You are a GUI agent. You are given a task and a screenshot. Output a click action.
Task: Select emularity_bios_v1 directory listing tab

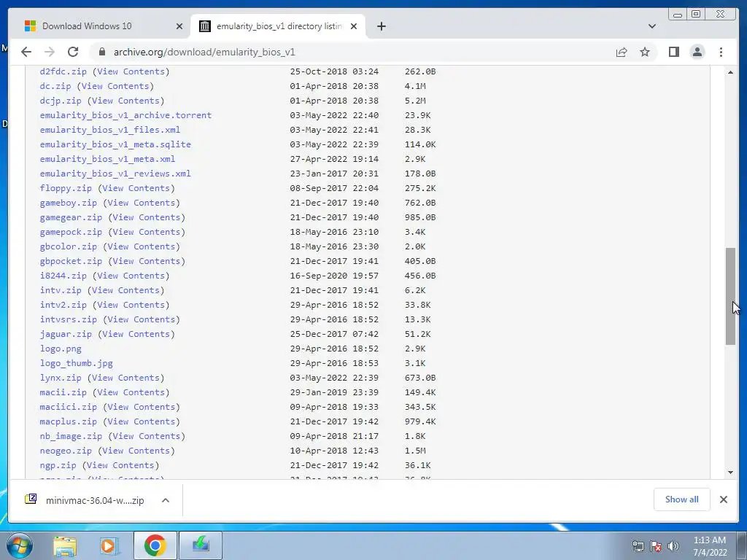tap(278, 26)
